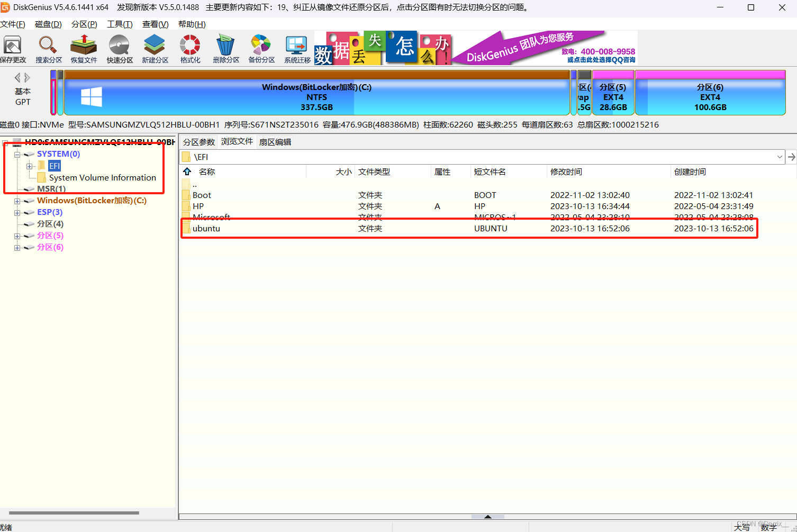Start 快速分区 (quick partition)

click(120, 49)
